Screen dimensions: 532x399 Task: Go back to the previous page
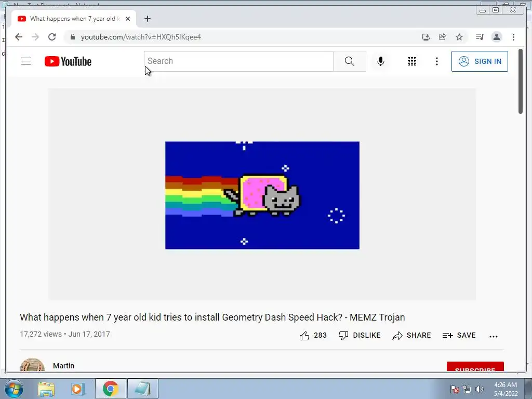[19, 37]
